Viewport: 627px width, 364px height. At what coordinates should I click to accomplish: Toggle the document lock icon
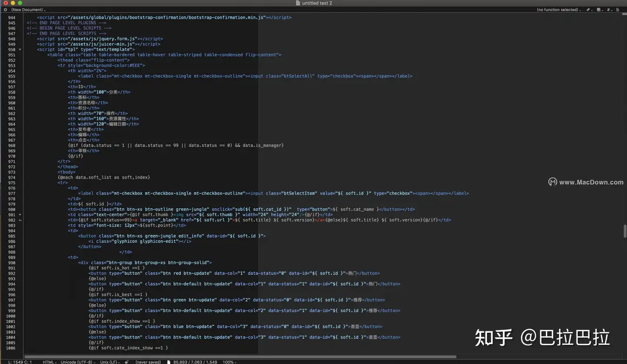(127, 362)
